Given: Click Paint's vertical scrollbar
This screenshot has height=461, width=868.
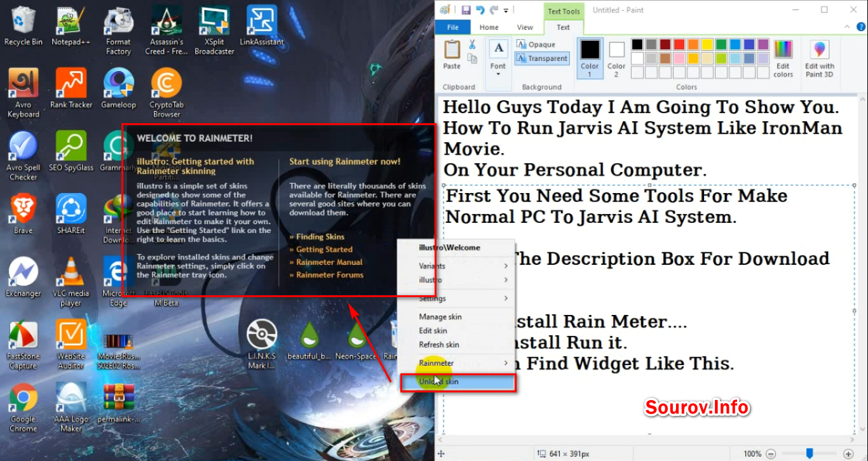Looking at the screenshot, I should coord(863,264).
